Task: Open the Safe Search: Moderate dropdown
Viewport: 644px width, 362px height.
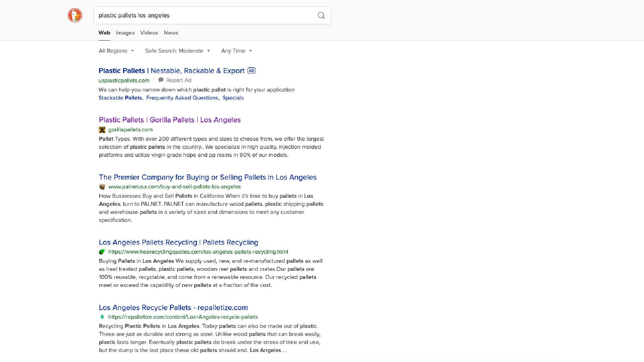Action: click(177, 51)
